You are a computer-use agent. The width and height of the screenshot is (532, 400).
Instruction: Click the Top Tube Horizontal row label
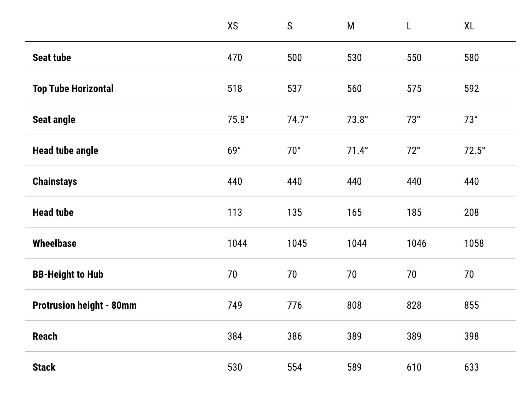73,88
